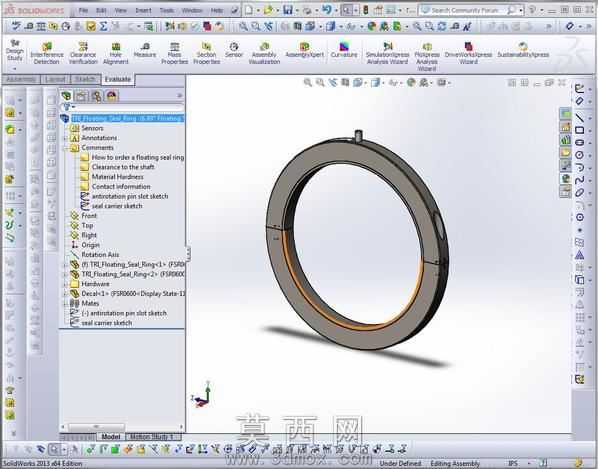This screenshot has height=469, width=598.
Task: Click the New document icon
Action: pyautogui.click(x=249, y=10)
